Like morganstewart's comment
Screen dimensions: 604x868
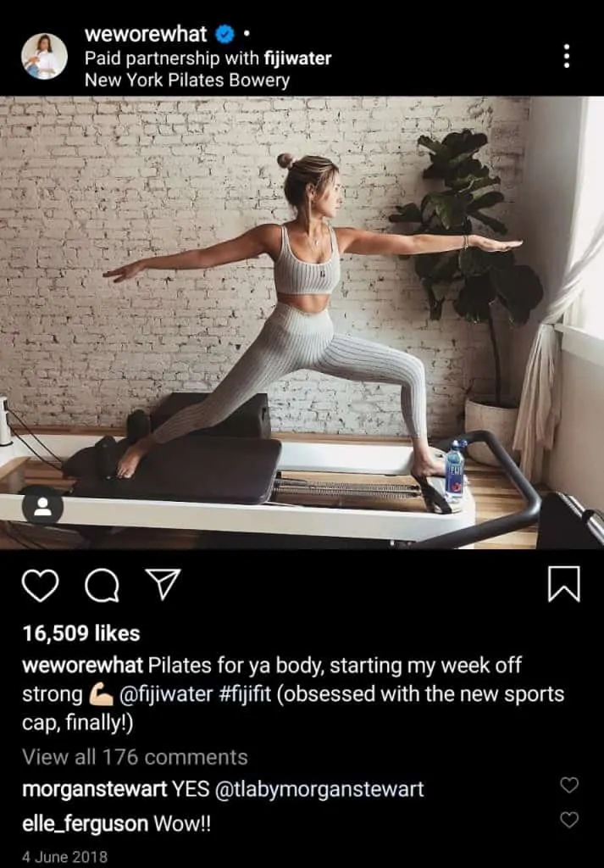pos(569,785)
